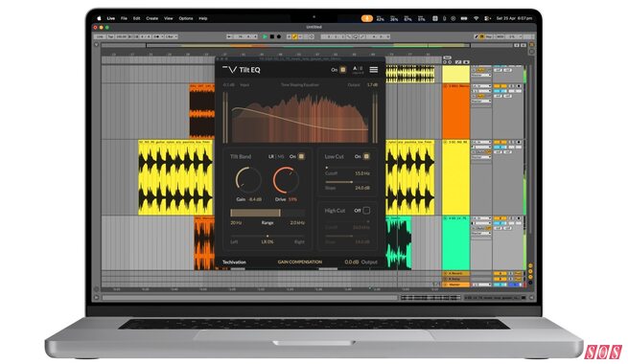Click the Tilt Band Gain knob

[248, 180]
